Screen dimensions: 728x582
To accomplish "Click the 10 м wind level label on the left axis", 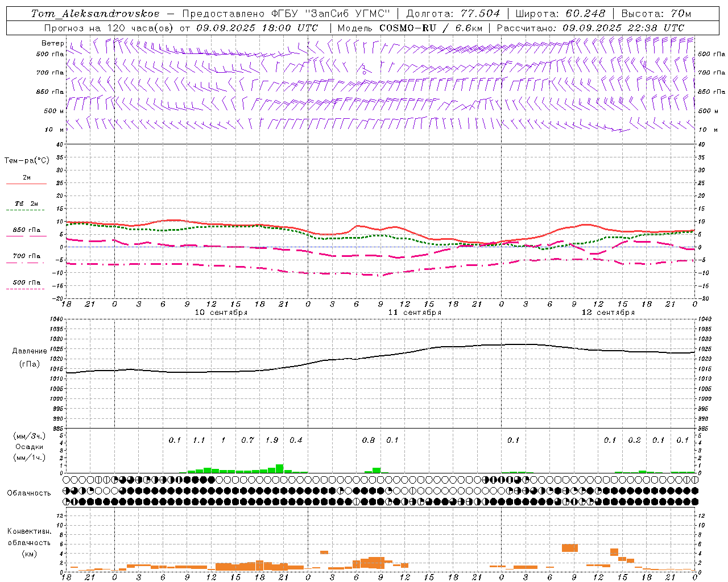I will pos(55,130).
